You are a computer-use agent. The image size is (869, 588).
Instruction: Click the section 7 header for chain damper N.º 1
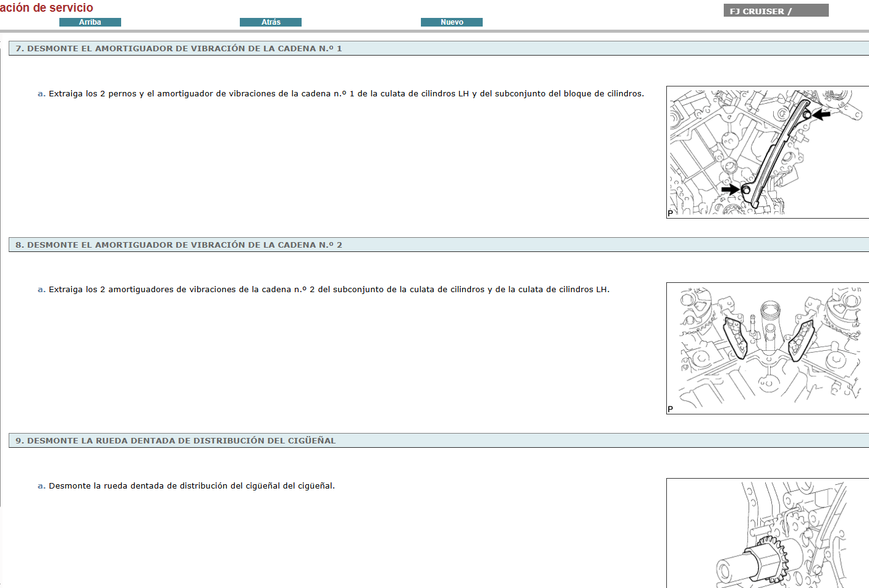click(179, 49)
